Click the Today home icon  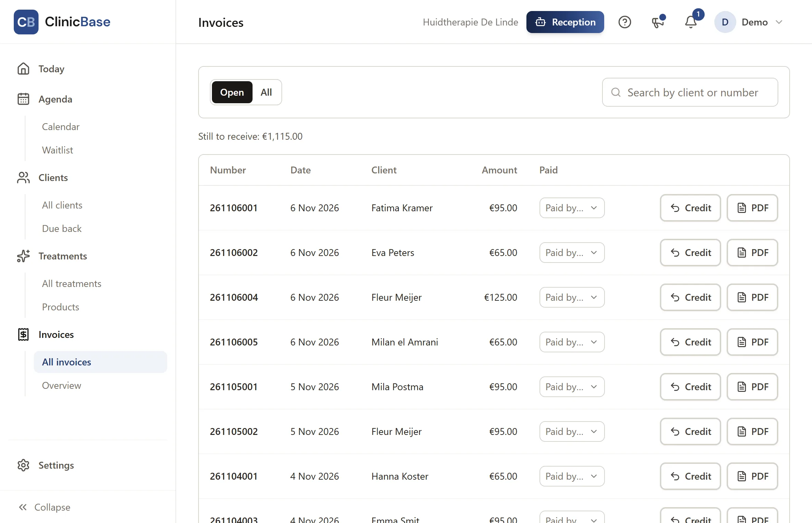tap(23, 69)
